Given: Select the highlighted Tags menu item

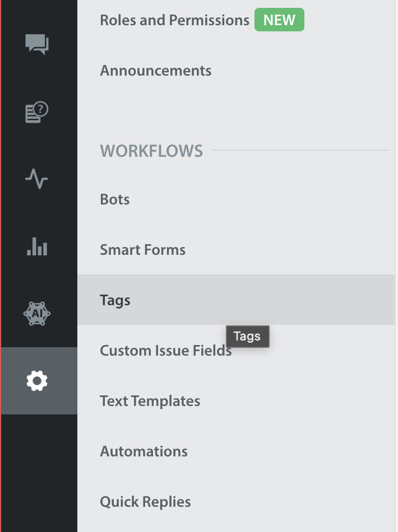Looking at the screenshot, I should [x=236, y=300].
